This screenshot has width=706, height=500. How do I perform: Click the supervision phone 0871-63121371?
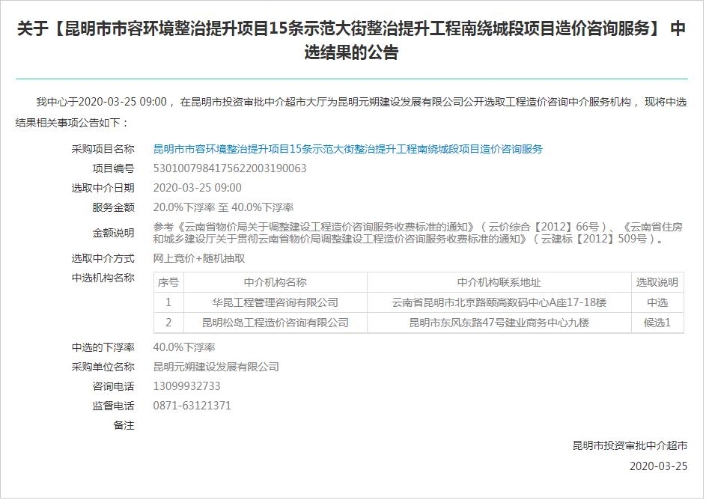[191, 405]
